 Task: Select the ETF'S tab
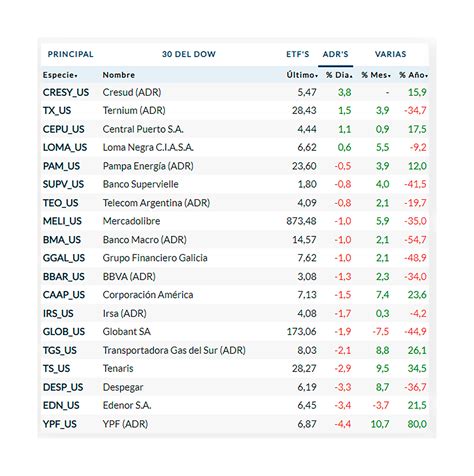click(298, 54)
